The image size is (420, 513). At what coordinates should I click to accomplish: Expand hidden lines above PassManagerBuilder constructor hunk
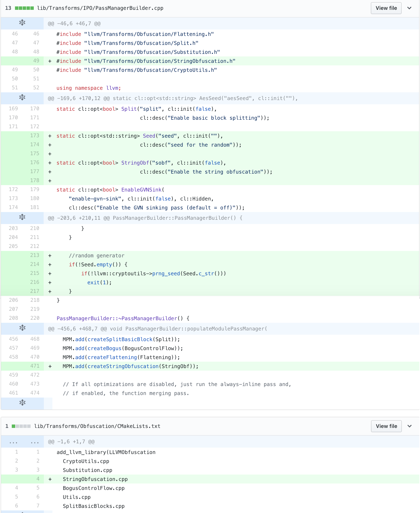click(x=22, y=217)
